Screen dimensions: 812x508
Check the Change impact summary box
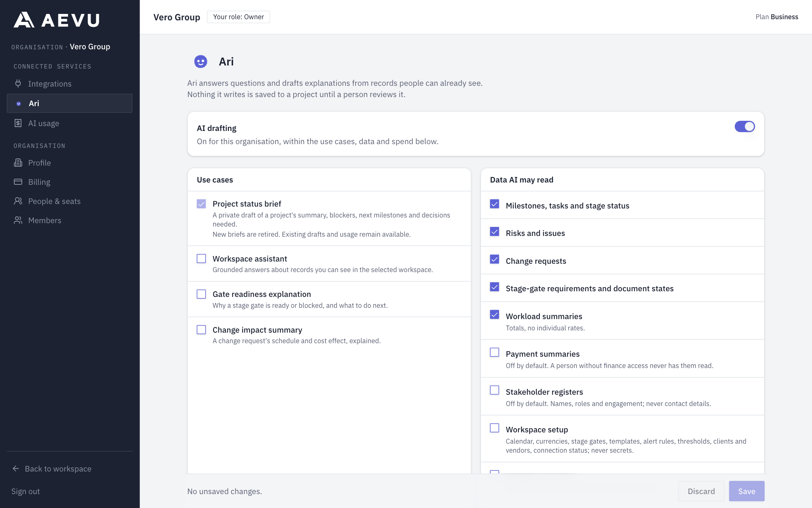pyautogui.click(x=201, y=330)
